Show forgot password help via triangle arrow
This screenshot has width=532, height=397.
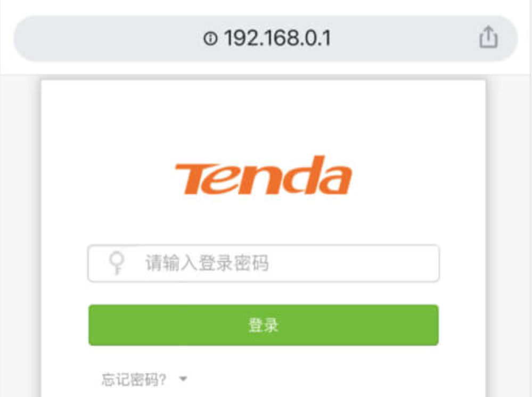(183, 379)
